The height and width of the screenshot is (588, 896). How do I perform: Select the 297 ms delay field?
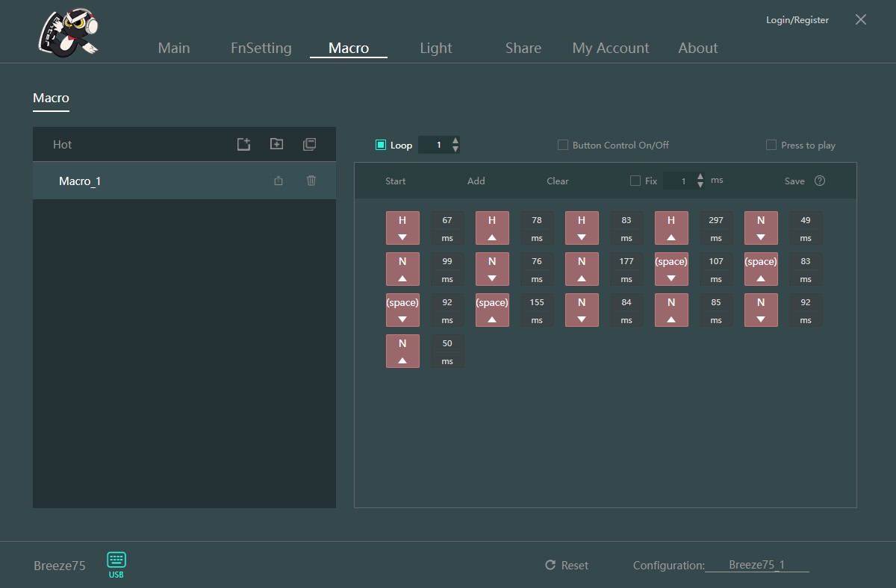click(x=716, y=221)
